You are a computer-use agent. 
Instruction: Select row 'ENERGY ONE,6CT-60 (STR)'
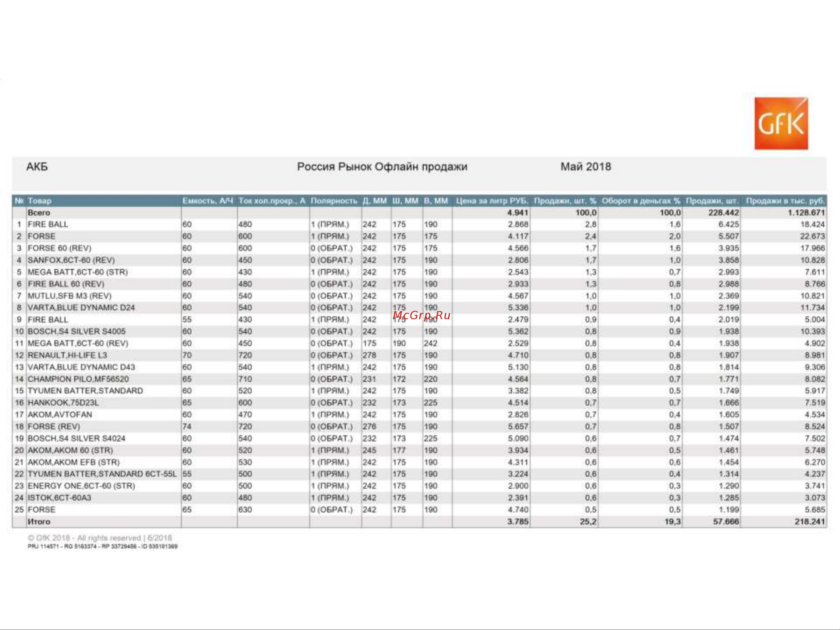pyautogui.click(x=419, y=486)
